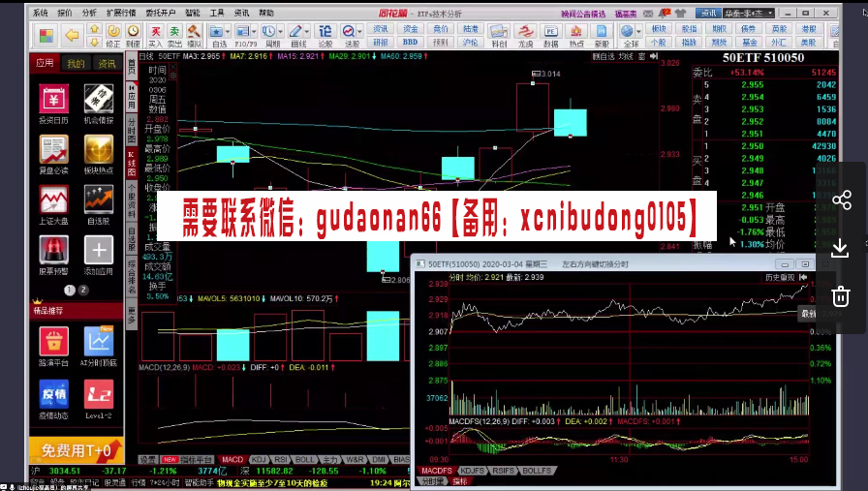
Task: Click the trash delete icon on right overlay
Action: click(840, 296)
